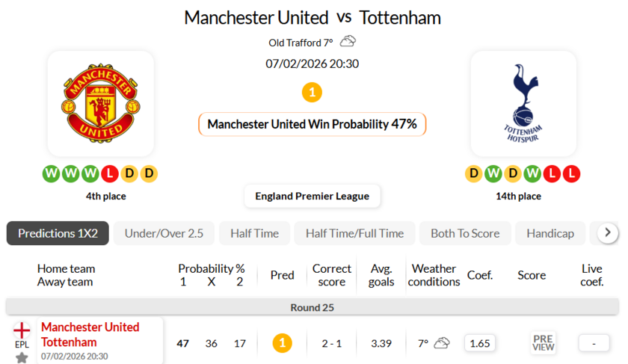Screen dimensions: 628x364
Task: Click the England Premier League button
Action: click(x=312, y=196)
